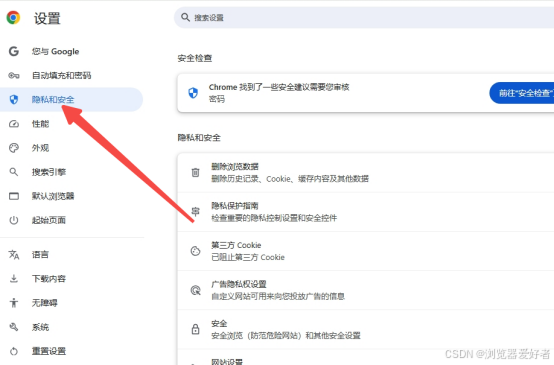
Task: Select 隐私和安全 in the sidebar
Action: point(71,100)
